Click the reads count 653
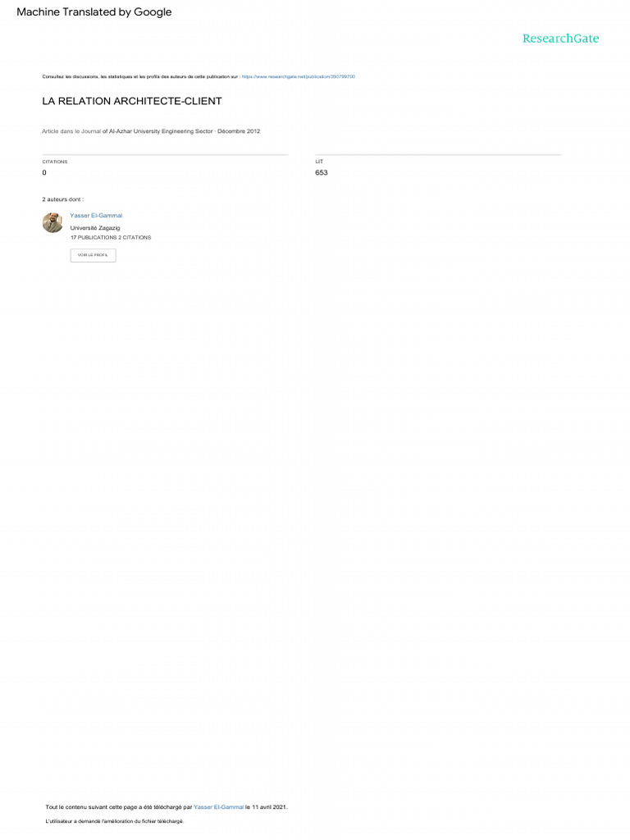The width and height of the screenshot is (630, 840). coord(322,172)
